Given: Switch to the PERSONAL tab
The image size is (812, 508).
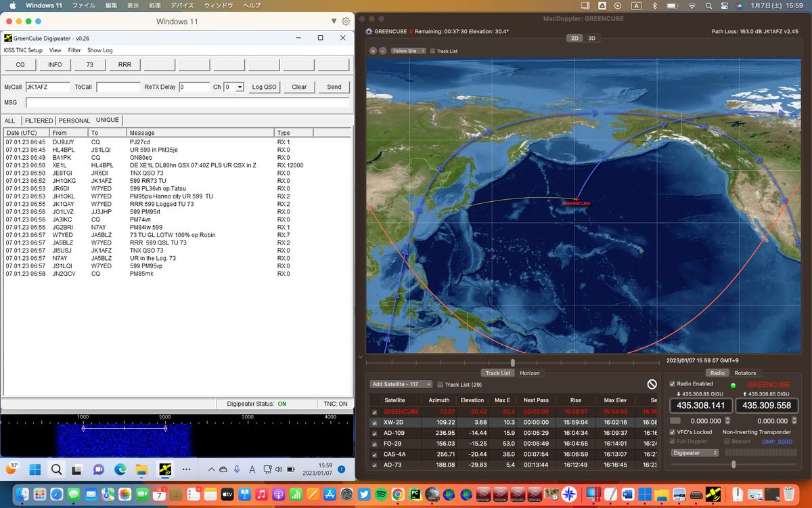Looking at the screenshot, I should point(74,121).
